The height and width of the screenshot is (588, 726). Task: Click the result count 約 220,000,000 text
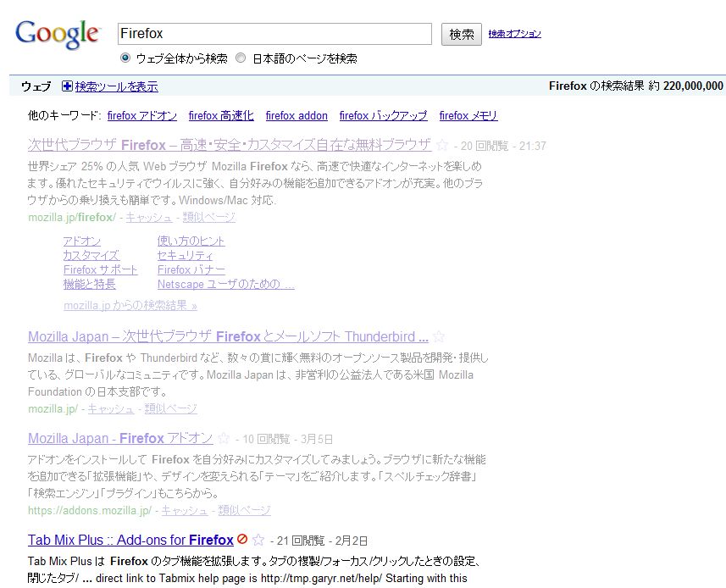point(685,86)
